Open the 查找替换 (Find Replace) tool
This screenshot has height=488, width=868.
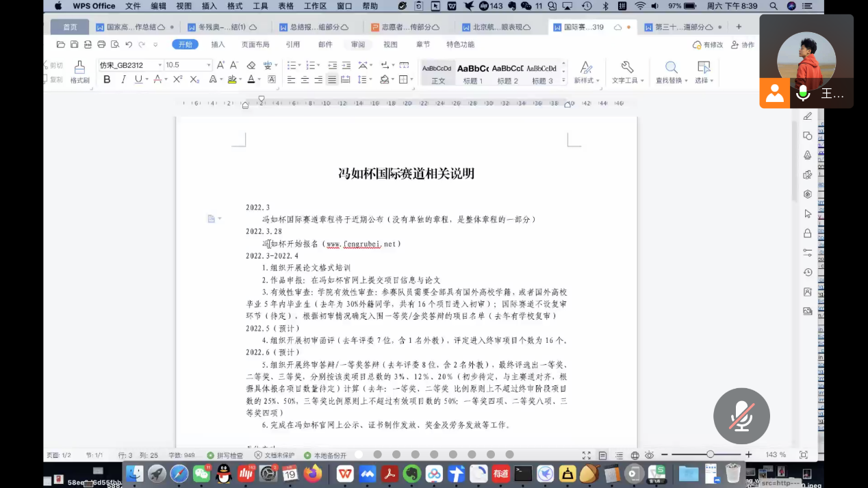click(x=671, y=71)
